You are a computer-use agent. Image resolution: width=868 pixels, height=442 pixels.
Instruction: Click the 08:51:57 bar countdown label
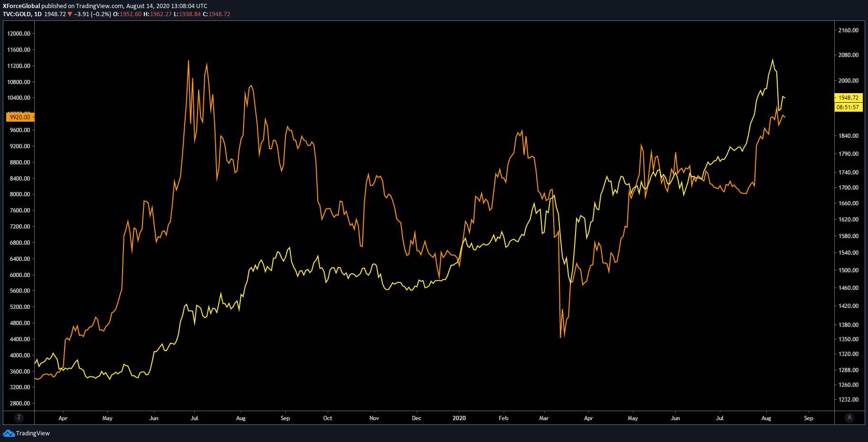(849, 107)
